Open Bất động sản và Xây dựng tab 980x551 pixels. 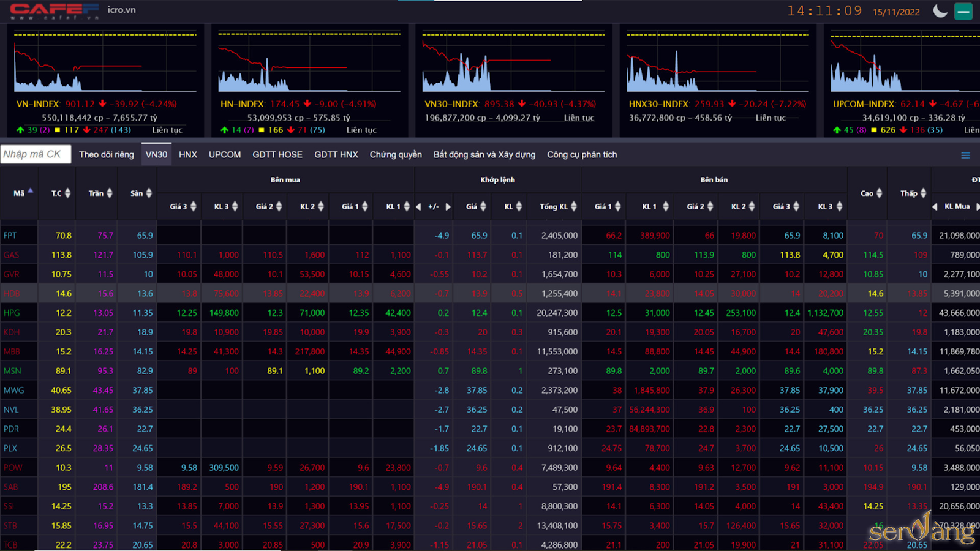(x=484, y=154)
